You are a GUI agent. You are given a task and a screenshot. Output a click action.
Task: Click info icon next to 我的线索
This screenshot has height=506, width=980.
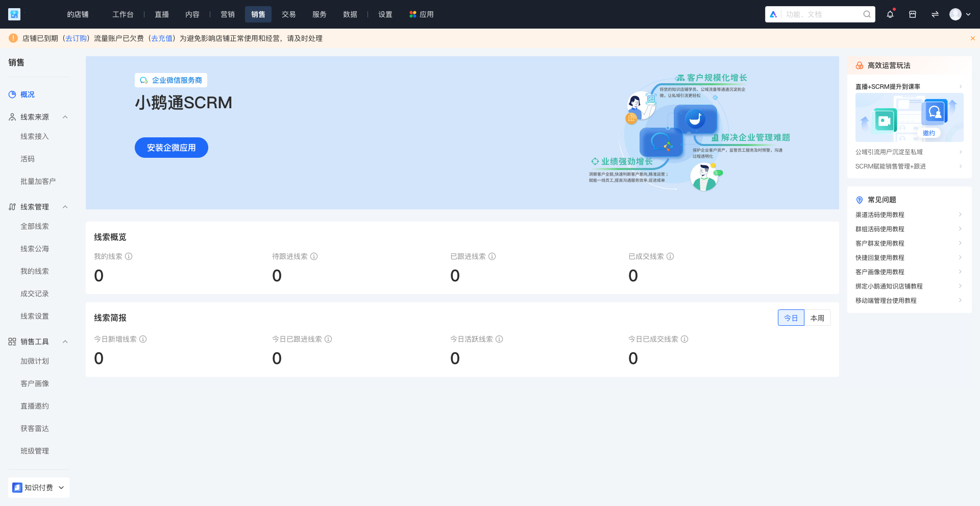click(x=129, y=256)
